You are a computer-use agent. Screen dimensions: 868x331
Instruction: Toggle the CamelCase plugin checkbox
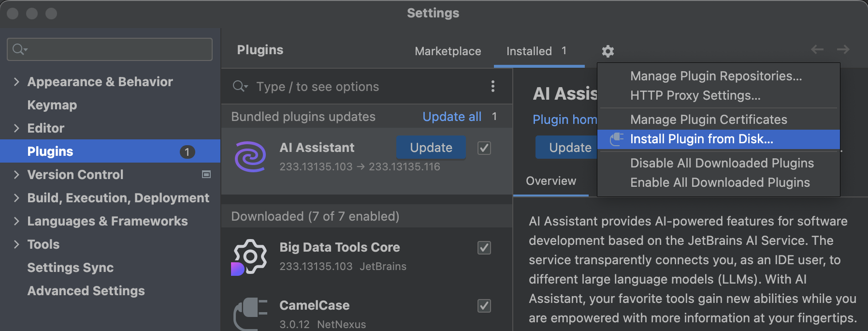484,305
